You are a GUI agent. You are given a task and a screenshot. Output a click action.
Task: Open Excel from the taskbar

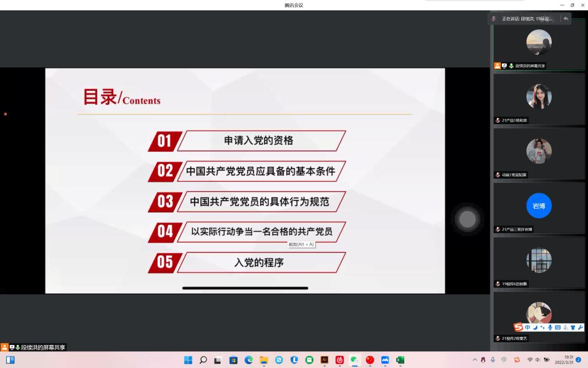(x=400, y=360)
